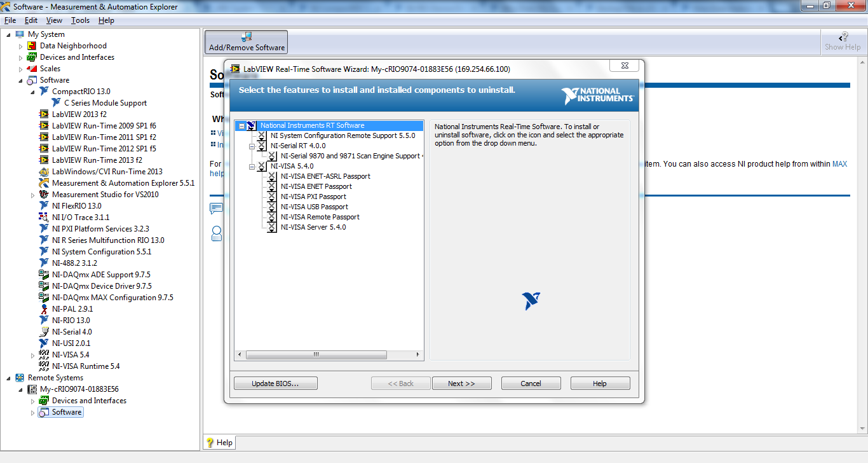Click the Add/Remove Software toolbar button
This screenshot has width=868, height=463.
(247, 42)
